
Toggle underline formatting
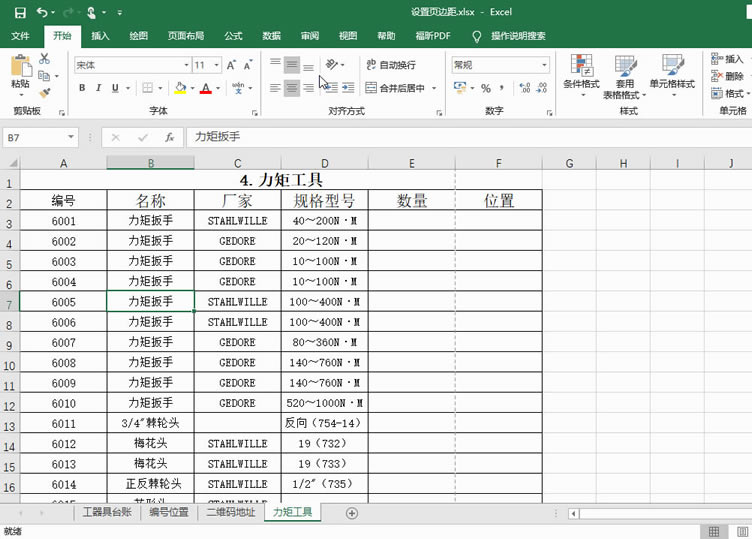pyautogui.click(x=115, y=88)
